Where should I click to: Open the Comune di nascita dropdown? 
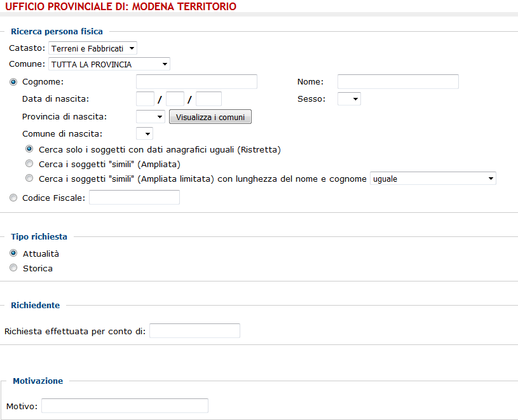point(144,133)
